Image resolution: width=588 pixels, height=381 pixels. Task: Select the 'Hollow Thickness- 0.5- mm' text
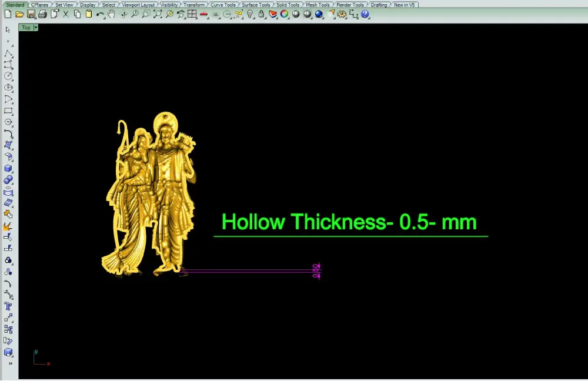point(349,222)
